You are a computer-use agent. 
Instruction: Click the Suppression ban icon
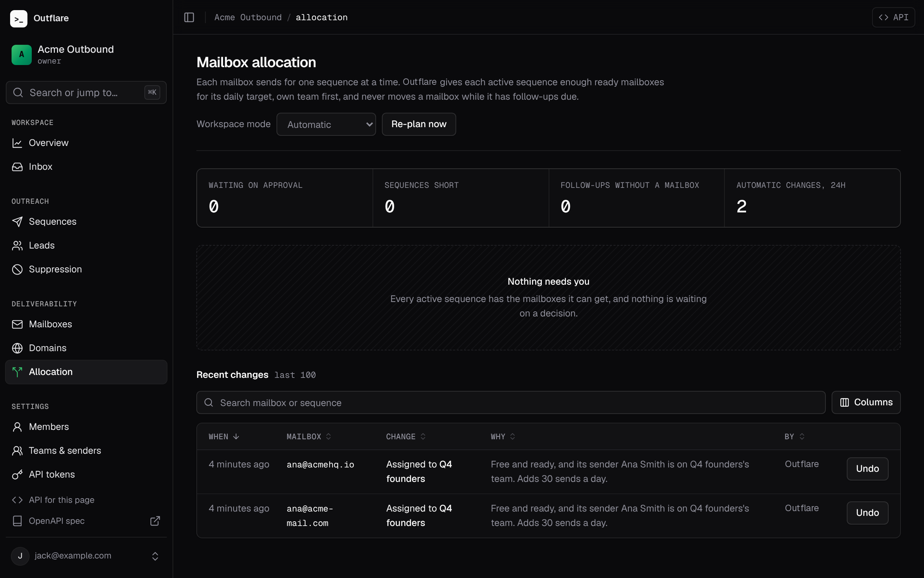tap(17, 269)
